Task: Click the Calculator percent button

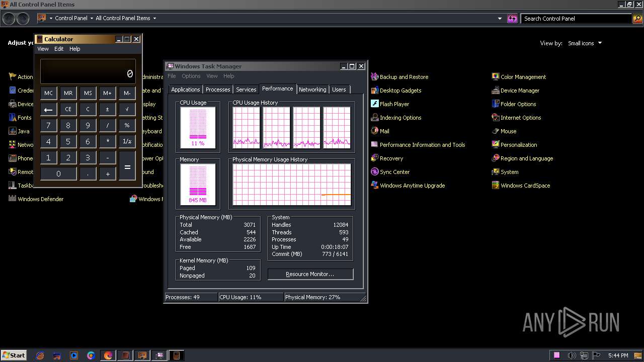Action: [127, 125]
